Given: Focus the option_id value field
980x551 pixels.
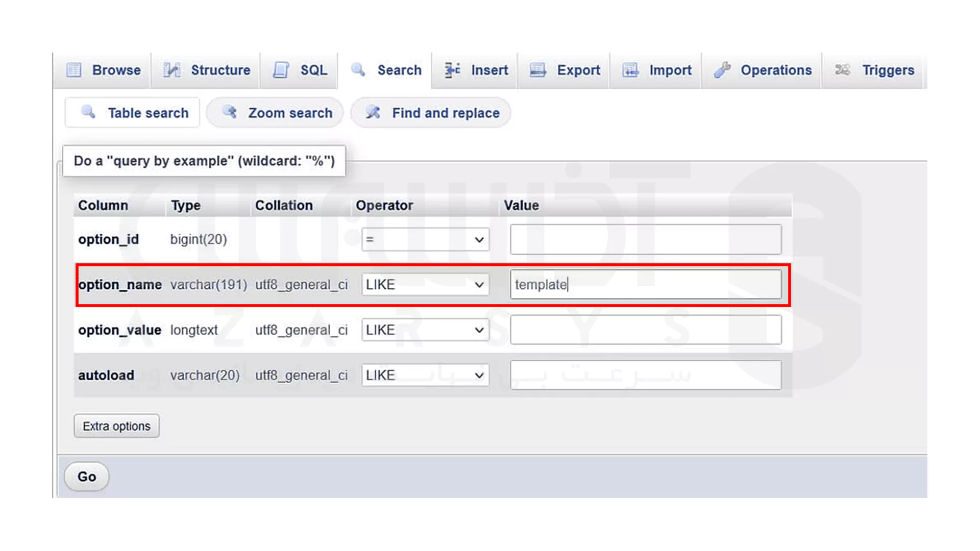Looking at the screenshot, I should pos(646,239).
